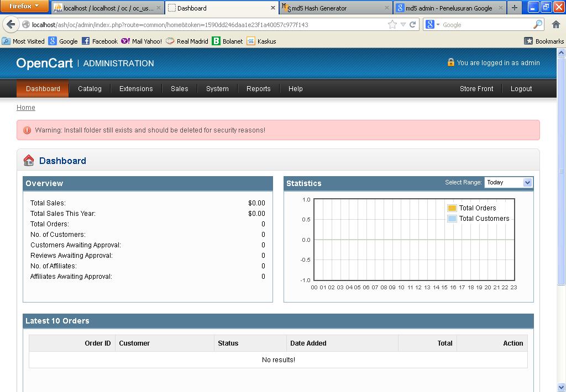566x392 pixels.
Task: Open Google search engine selector dropdown
Action: (x=433, y=24)
